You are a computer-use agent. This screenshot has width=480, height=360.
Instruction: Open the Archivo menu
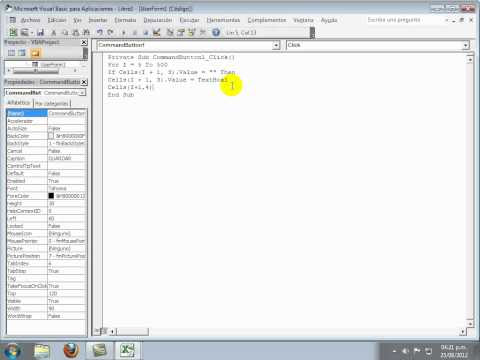click(x=30, y=20)
